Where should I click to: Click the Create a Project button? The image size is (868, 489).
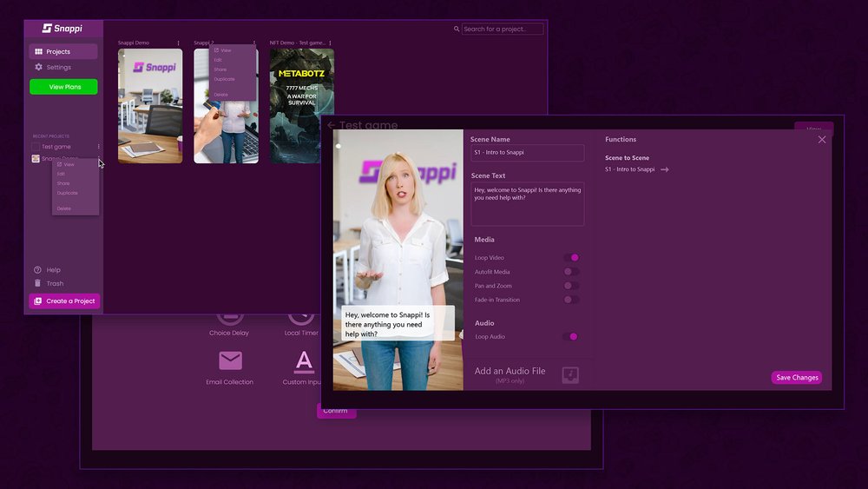click(x=64, y=301)
